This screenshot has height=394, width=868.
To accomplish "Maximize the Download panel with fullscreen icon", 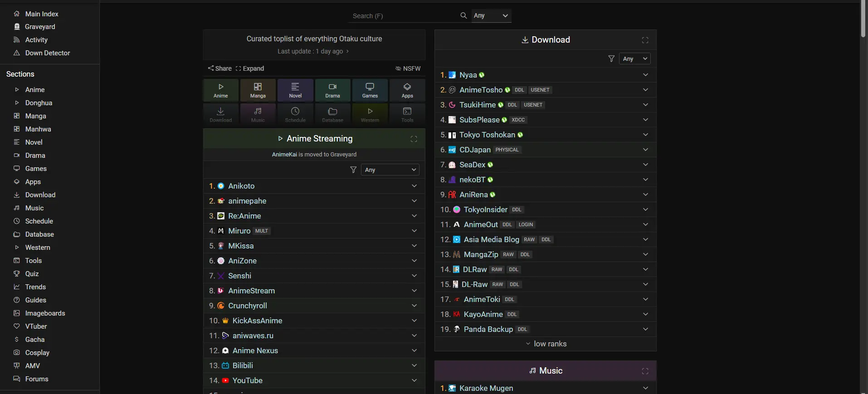I will point(645,40).
